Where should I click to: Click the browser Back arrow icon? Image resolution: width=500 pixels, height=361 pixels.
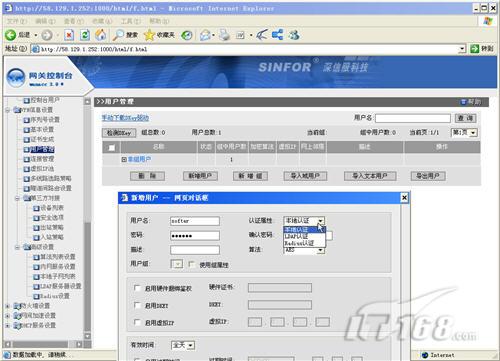click(10, 35)
